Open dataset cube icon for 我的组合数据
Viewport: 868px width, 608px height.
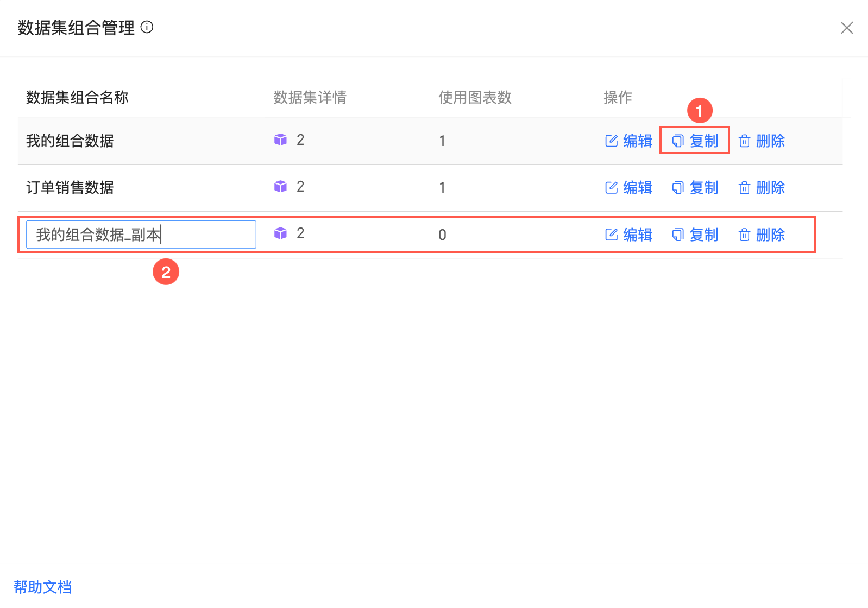pos(280,140)
